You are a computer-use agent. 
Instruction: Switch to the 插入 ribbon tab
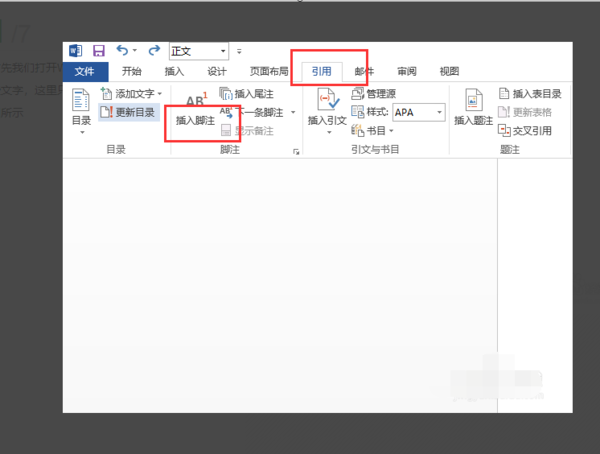pos(174,71)
